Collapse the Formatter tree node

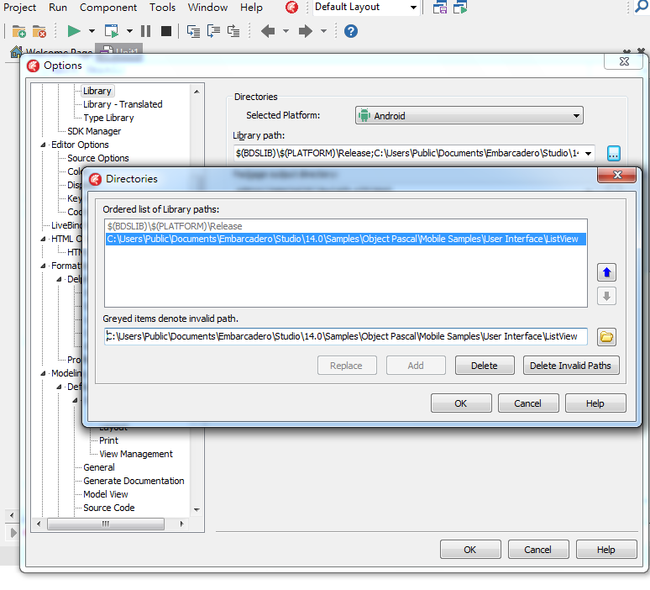[x=43, y=266]
